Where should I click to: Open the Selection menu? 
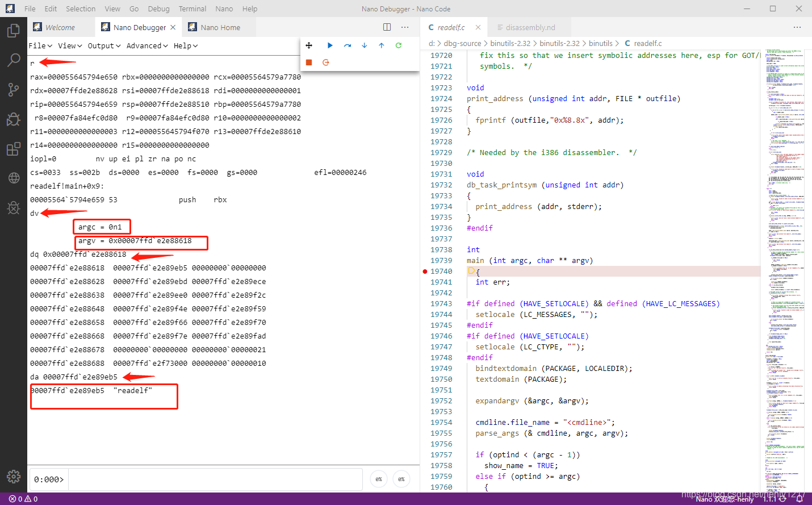(x=81, y=9)
